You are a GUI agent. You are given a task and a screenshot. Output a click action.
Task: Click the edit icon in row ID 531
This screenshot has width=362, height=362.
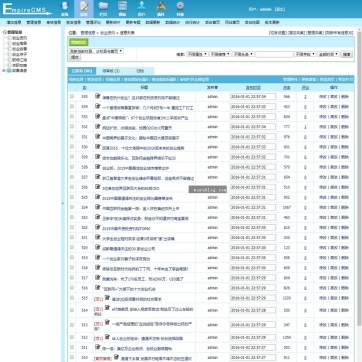(x=98, y=136)
